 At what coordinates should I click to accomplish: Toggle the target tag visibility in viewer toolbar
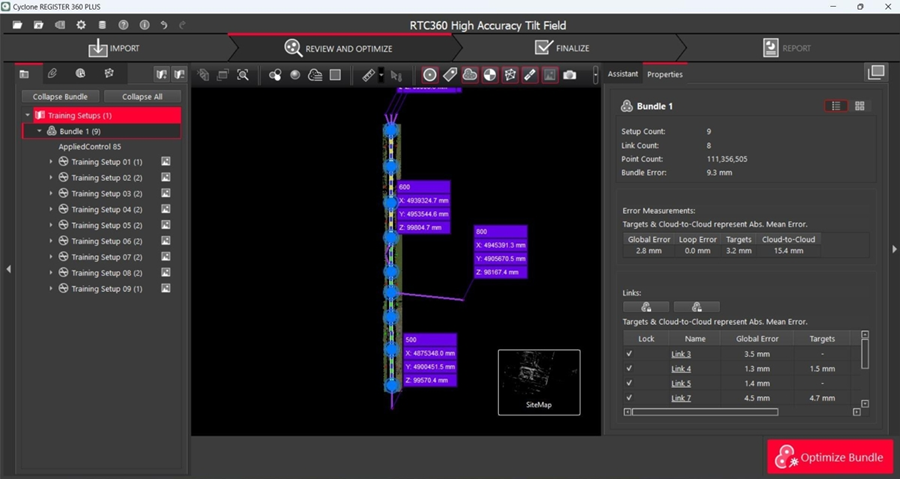(x=450, y=75)
